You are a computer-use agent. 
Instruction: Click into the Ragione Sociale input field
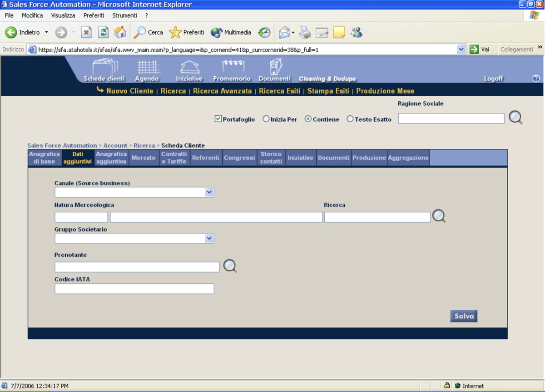pos(451,118)
